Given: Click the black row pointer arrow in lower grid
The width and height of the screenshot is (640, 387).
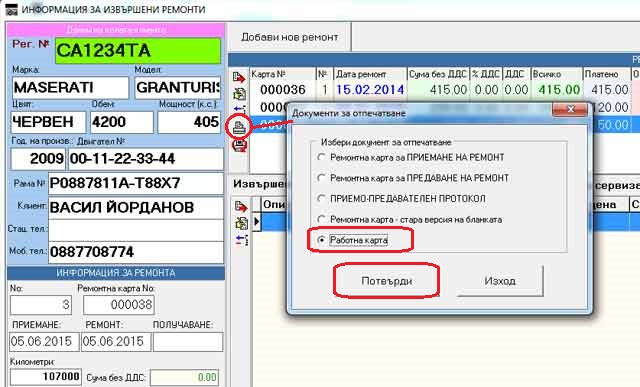Looking at the screenshot, I should [x=257, y=222].
